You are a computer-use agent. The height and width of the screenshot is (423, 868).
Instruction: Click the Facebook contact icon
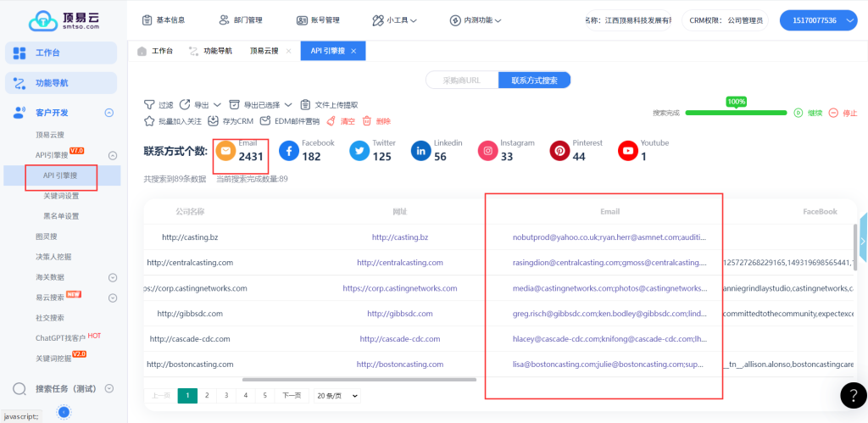[289, 151]
